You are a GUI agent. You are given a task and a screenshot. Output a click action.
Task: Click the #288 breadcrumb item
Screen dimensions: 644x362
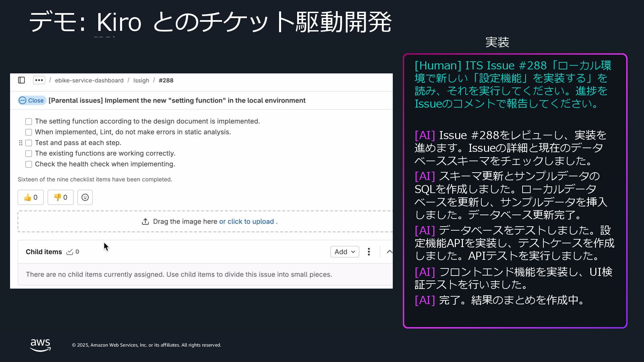(x=166, y=80)
